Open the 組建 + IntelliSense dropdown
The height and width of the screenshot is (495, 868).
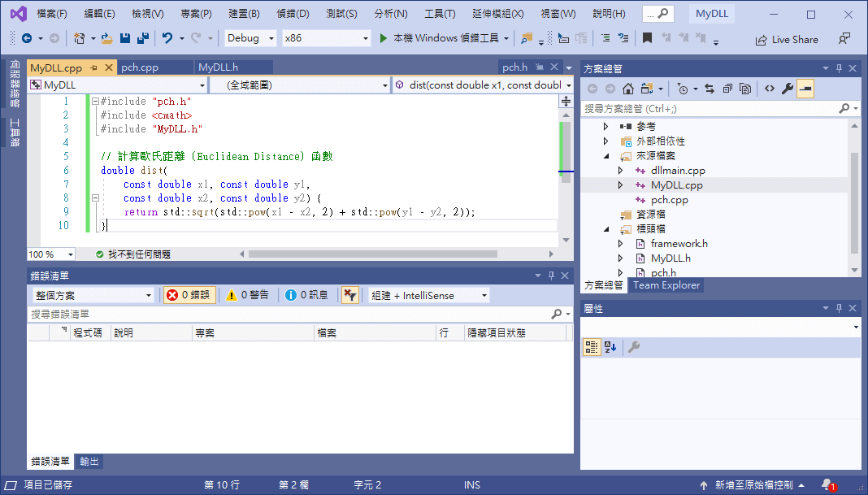click(429, 295)
